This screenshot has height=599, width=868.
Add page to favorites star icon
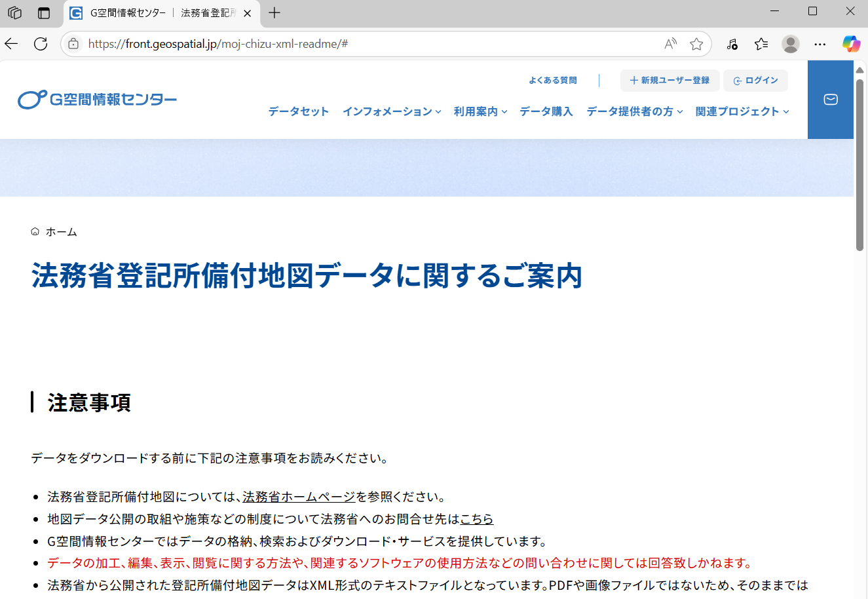click(696, 44)
